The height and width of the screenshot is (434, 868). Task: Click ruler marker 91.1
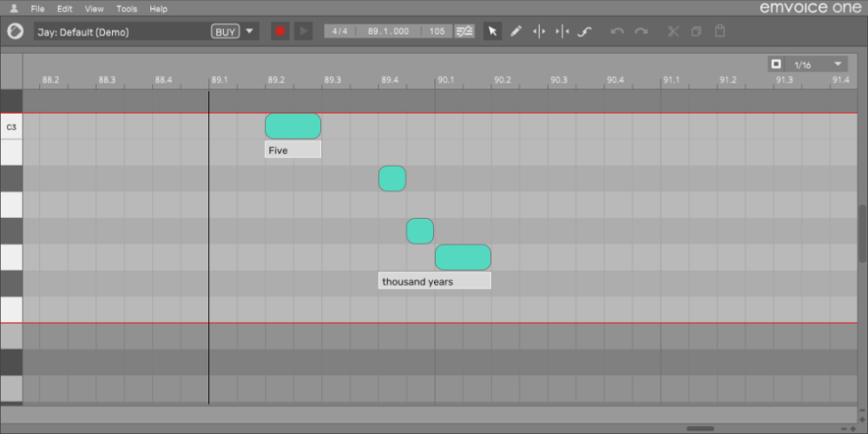click(672, 80)
